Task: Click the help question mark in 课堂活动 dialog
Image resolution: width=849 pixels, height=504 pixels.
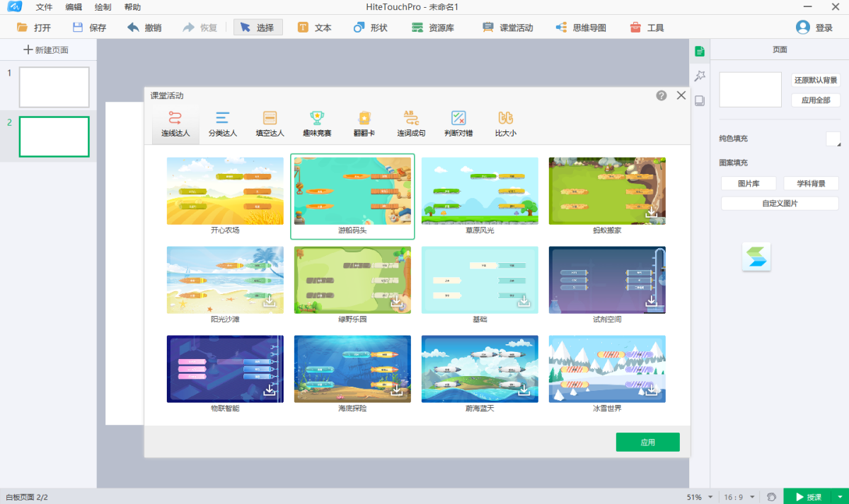Action: pos(662,95)
